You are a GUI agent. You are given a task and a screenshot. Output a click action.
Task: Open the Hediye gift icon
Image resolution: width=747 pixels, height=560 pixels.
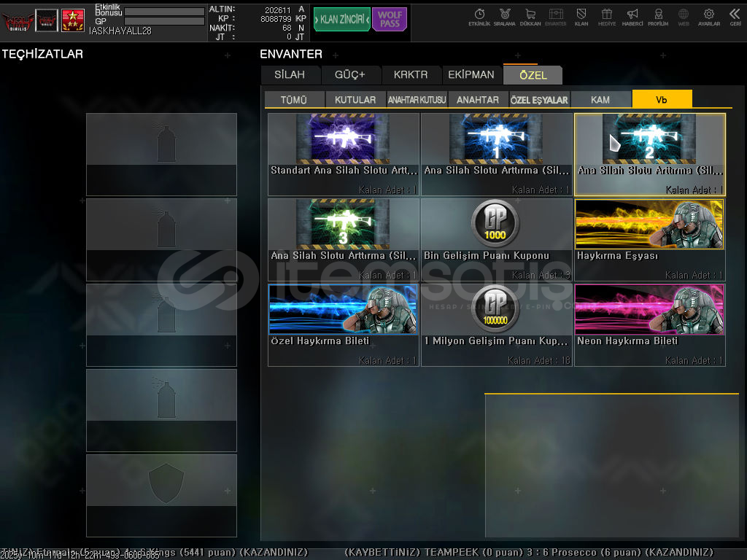pos(607,17)
